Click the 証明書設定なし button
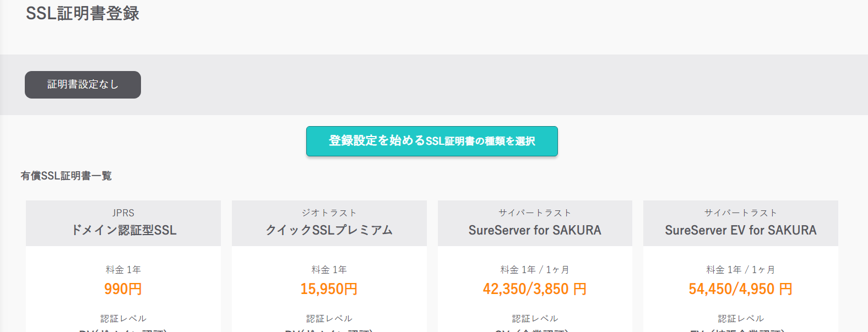 pyautogui.click(x=83, y=85)
